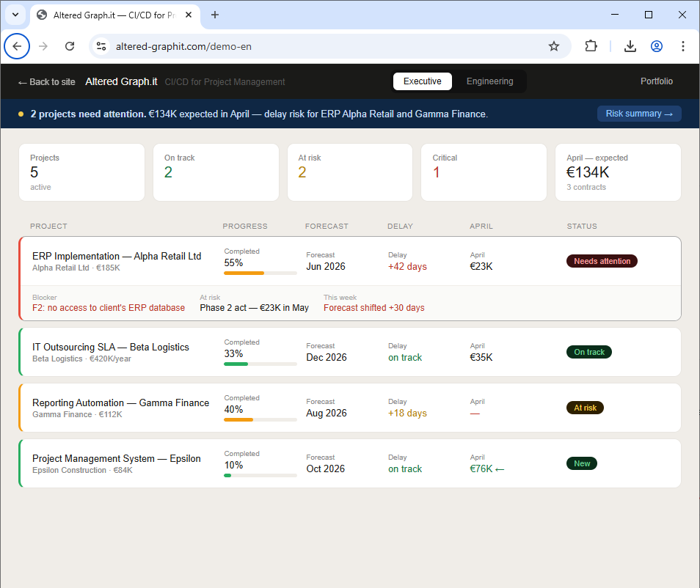Click the PROJECT column header

click(48, 227)
